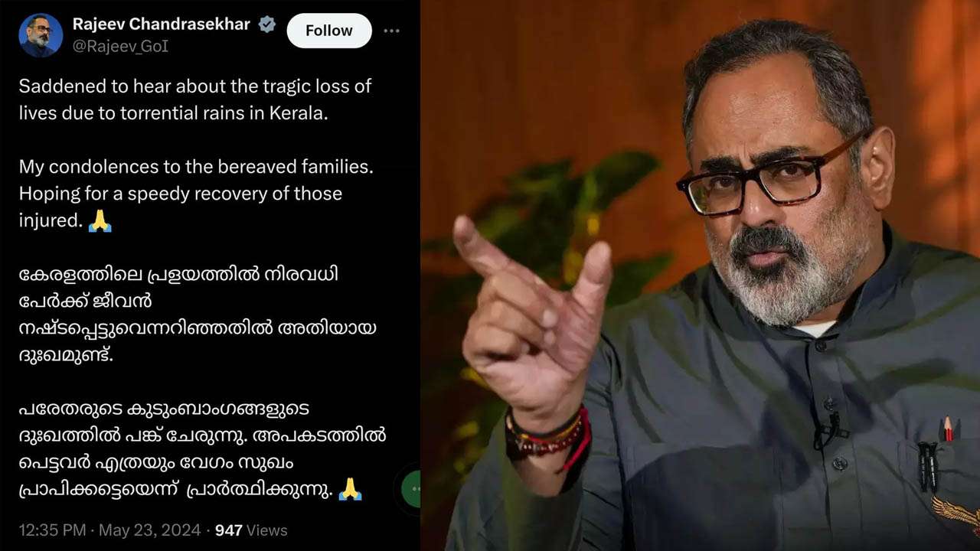Click the folded hands emoji ending the Malayalam text
The height and width of the screenshot is (551, 980).
(350, 490)
